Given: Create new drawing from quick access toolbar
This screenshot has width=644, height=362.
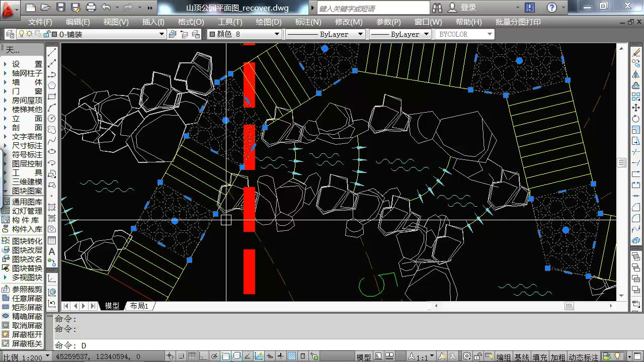Looking at the screenshot, I should click(x=31, y=8).
